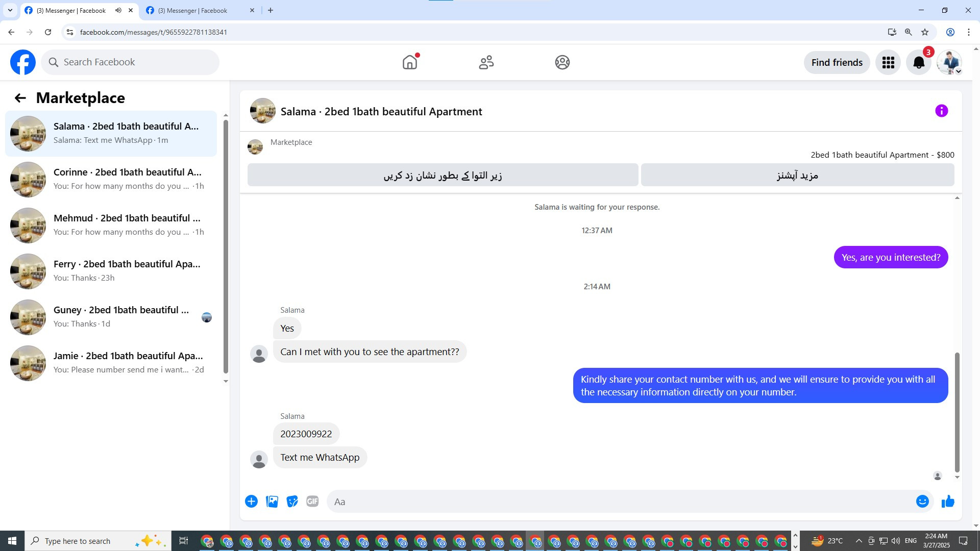
Task: Click the Aa message input field
Action: (x=620, y=502)
